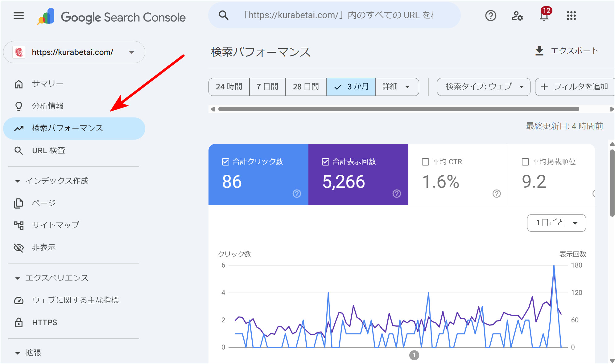The height and width of the screenshot is (364, 615).
Task: Open user and permissions settings icon
Action: point(517,15)
